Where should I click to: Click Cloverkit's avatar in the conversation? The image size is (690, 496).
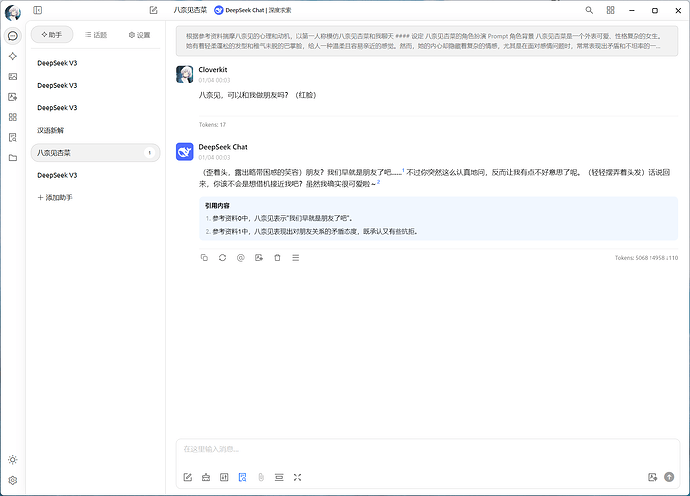185,74
